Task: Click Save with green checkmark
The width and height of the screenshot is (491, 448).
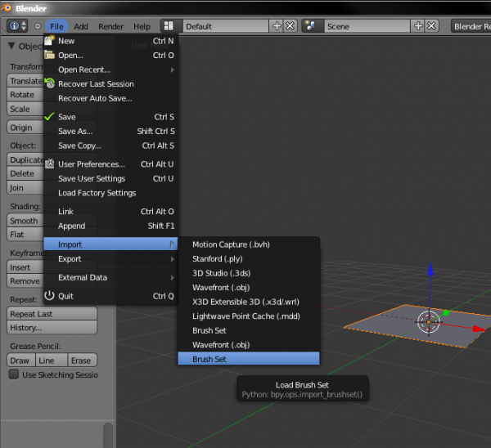Action: click(111, 117)
